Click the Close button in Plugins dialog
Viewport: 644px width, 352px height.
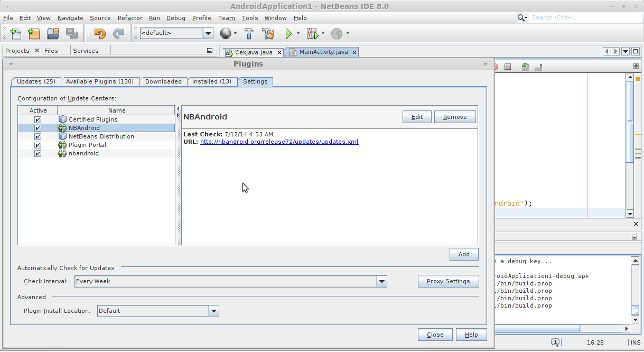click(435, 335)
